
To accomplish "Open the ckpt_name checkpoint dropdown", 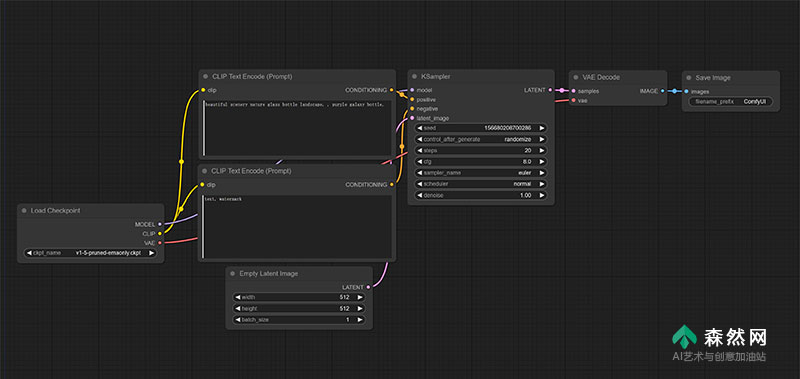I will pyautogui.click(x=90, y=252).
